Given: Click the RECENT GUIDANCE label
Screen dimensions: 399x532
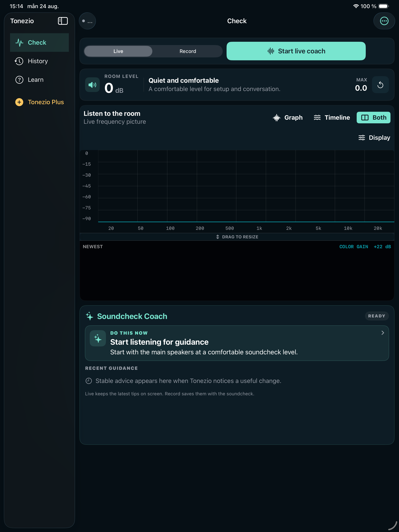Looking at the screenshot, I should (112, 368).
